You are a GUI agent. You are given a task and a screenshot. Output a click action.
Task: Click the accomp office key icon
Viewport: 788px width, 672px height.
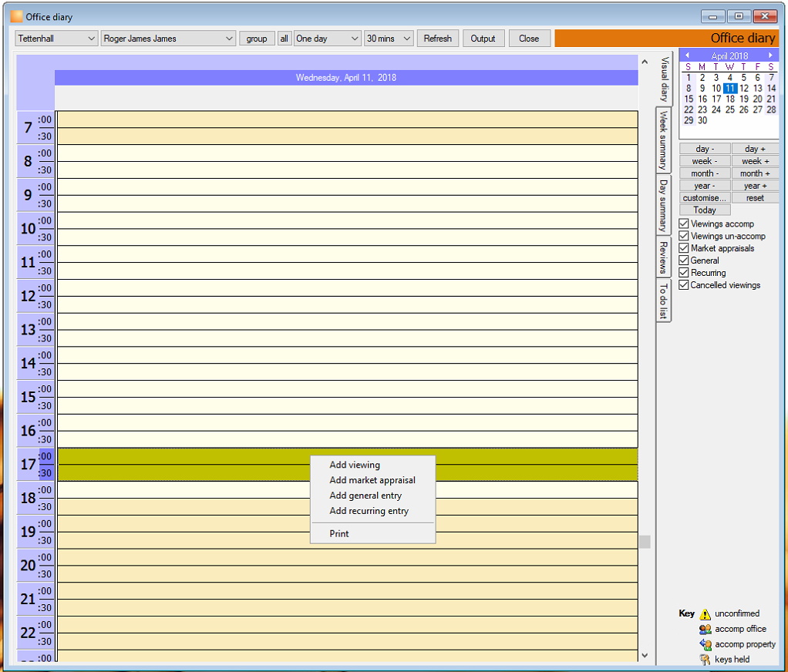[705, 629]
